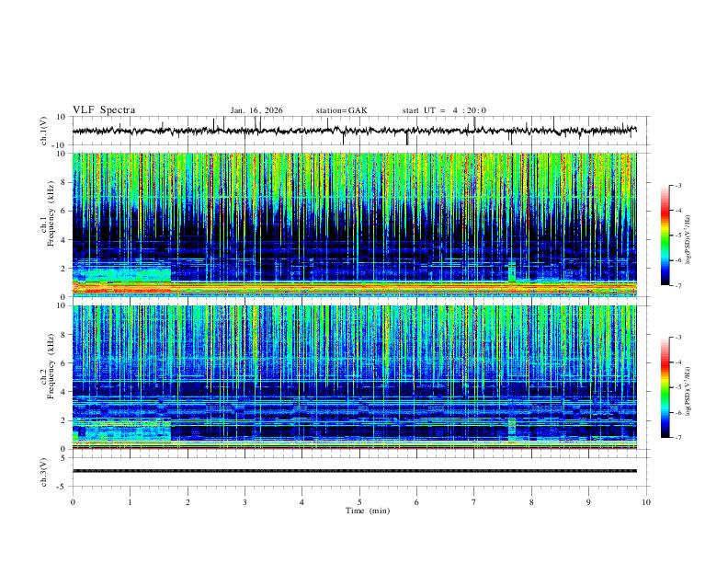This screenshot has width=728, height=563.
Task: Select the date text "Jan. 16, 2026"
Action: 256,110
